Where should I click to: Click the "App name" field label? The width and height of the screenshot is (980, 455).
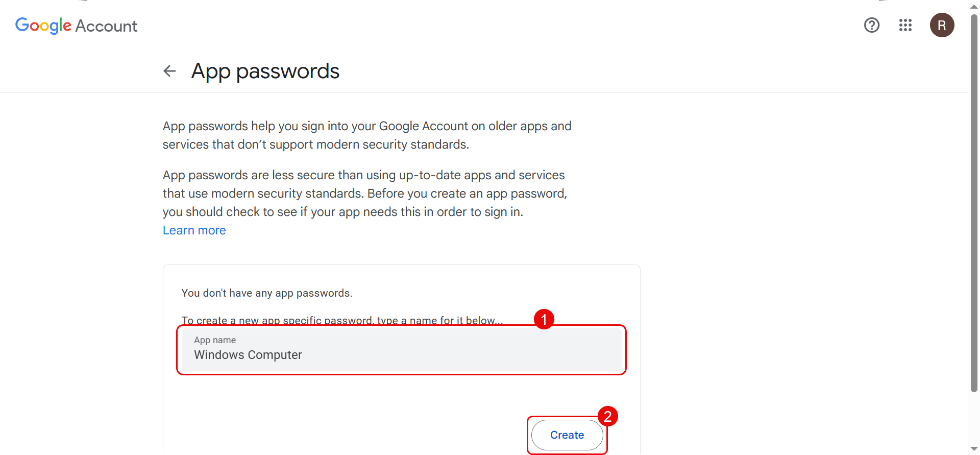pyautogui.click(x=214, y=340)
